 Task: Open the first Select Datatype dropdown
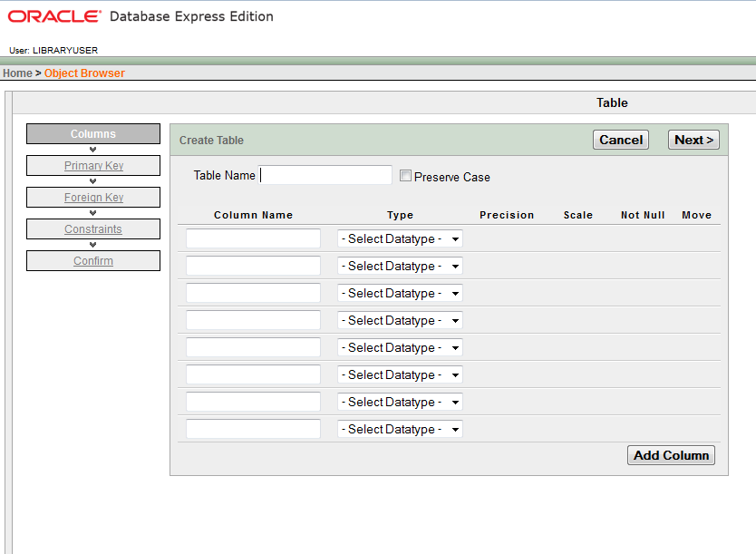(400, 238)
